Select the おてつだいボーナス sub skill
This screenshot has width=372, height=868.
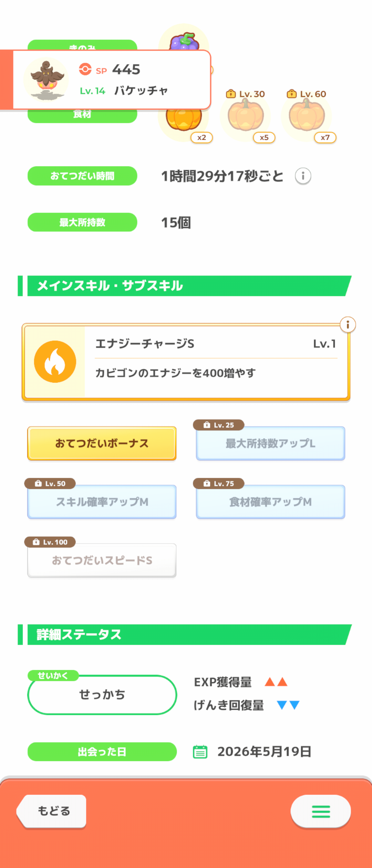tap(102, 443)
